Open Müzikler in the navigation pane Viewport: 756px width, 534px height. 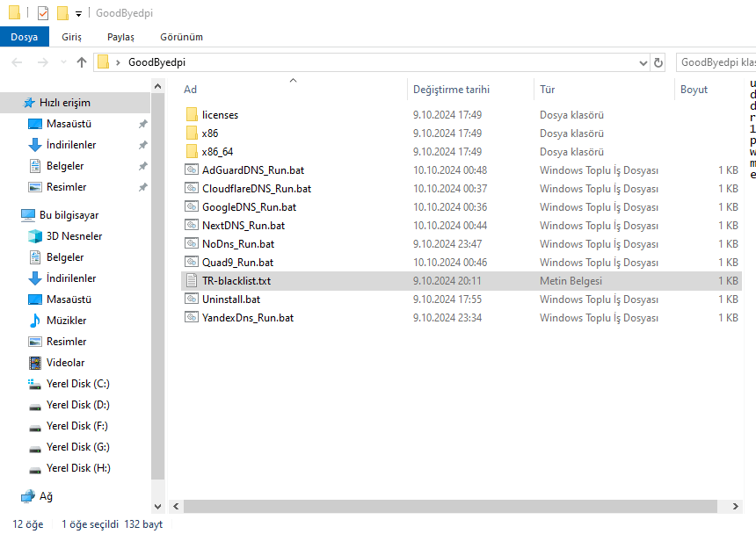tap(66, 321)
